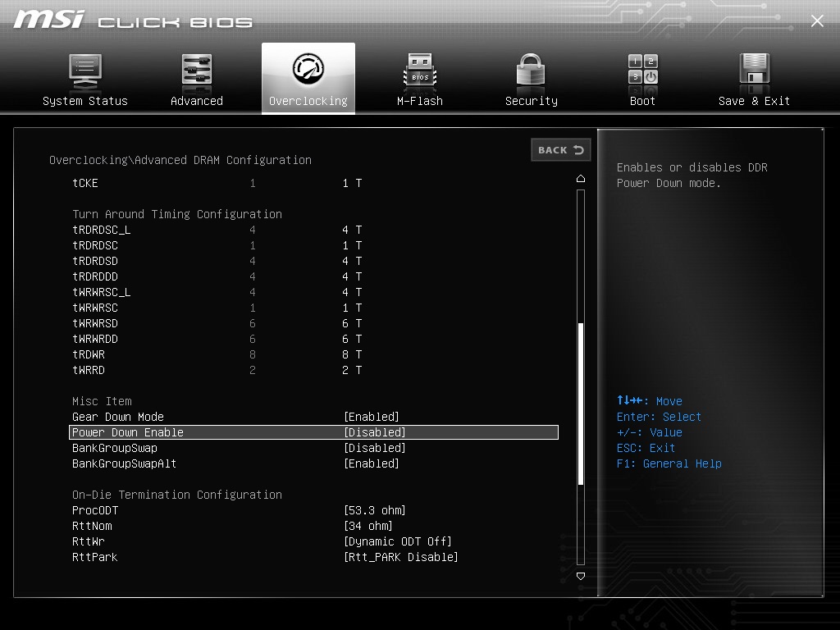
Task: Open ProcODT 53.3 ohm option list
Action: 374,510
